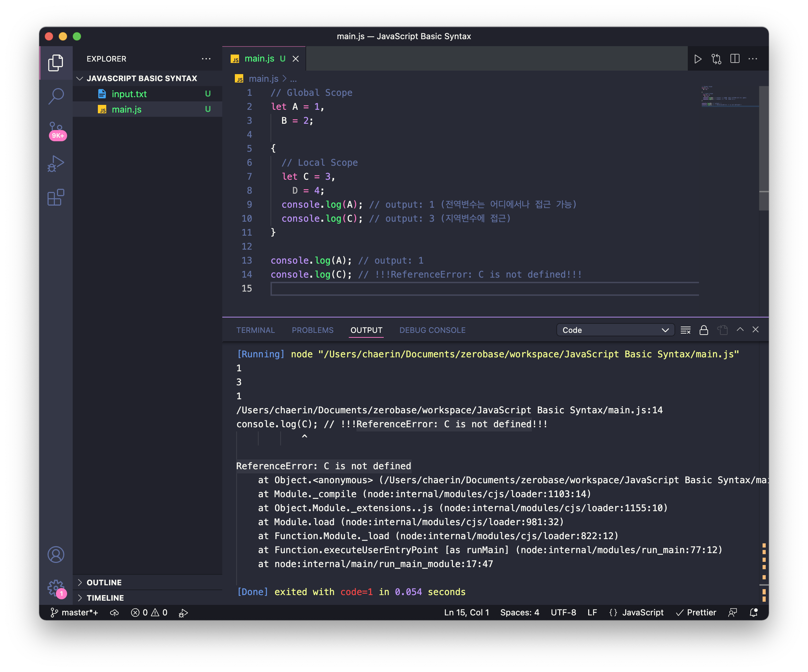Open the Run and Debug view

(x=56, y=164)
